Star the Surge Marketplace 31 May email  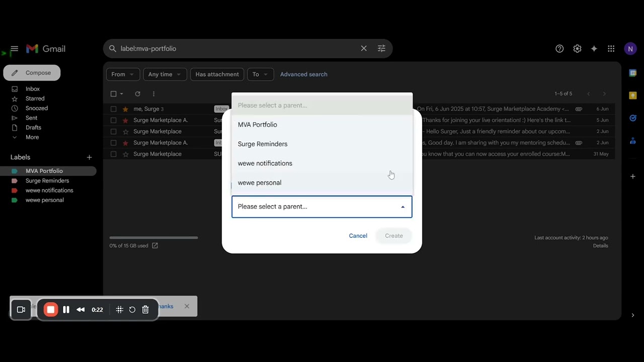pos(125,154)
